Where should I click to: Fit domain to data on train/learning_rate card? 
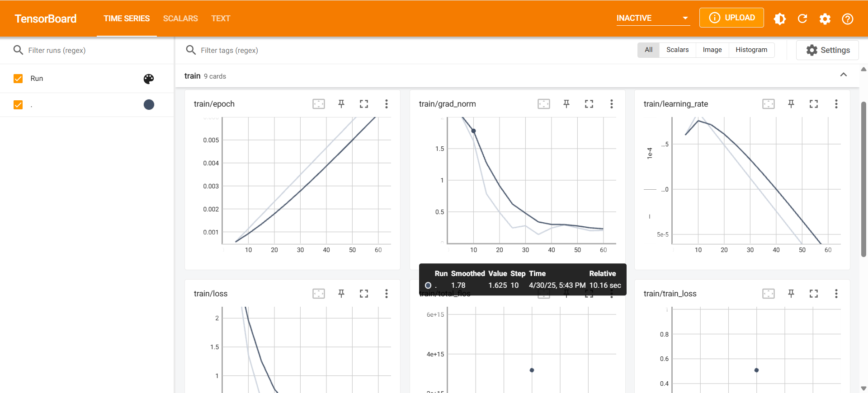coord(769,104)
